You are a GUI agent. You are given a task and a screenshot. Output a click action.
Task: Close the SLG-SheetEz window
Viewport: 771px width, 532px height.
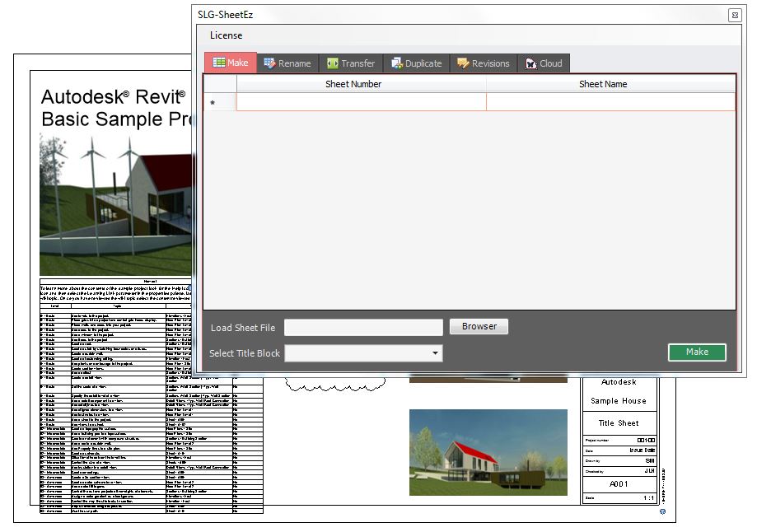(x=735, y=16)
